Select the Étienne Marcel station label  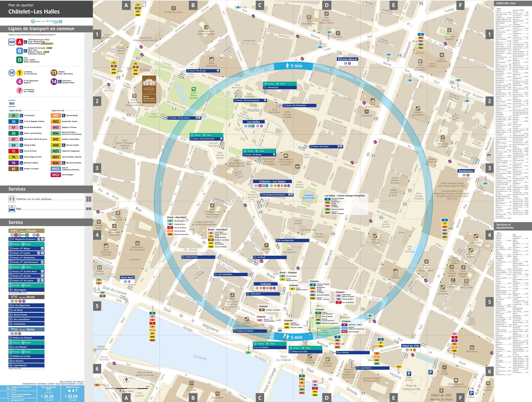tap(347, 59)
